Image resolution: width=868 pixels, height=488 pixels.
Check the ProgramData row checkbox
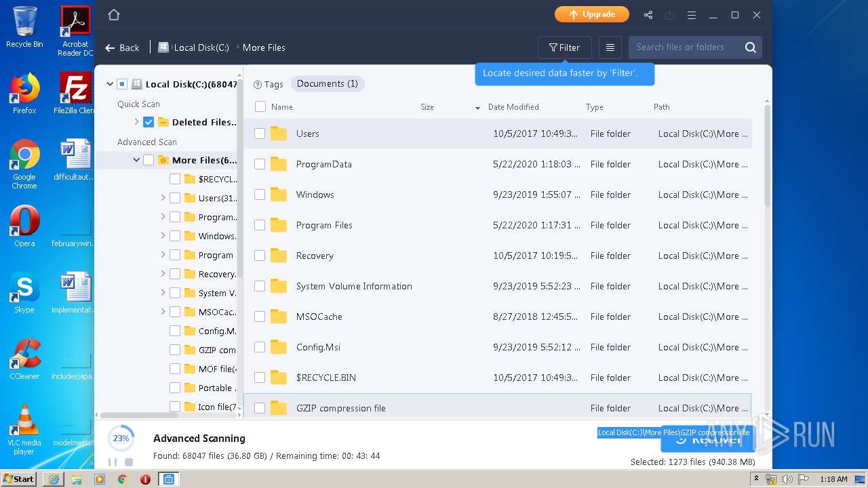click(x=260, y=164)
